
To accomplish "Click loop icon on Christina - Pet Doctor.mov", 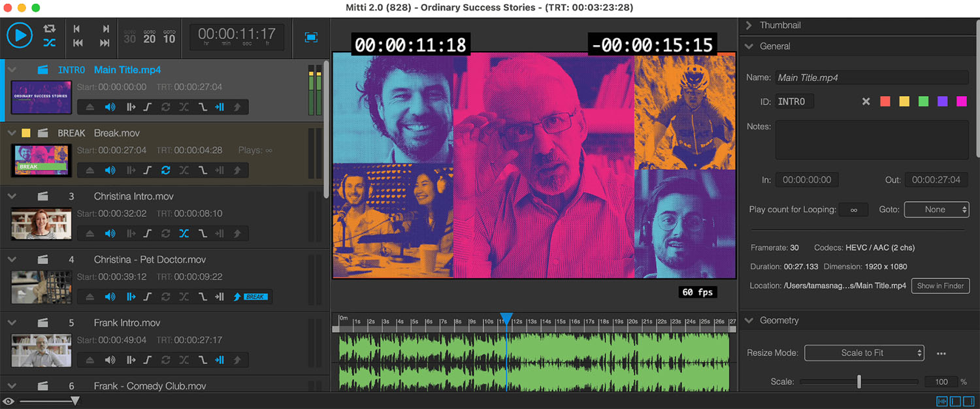I will tap(166, 297).
